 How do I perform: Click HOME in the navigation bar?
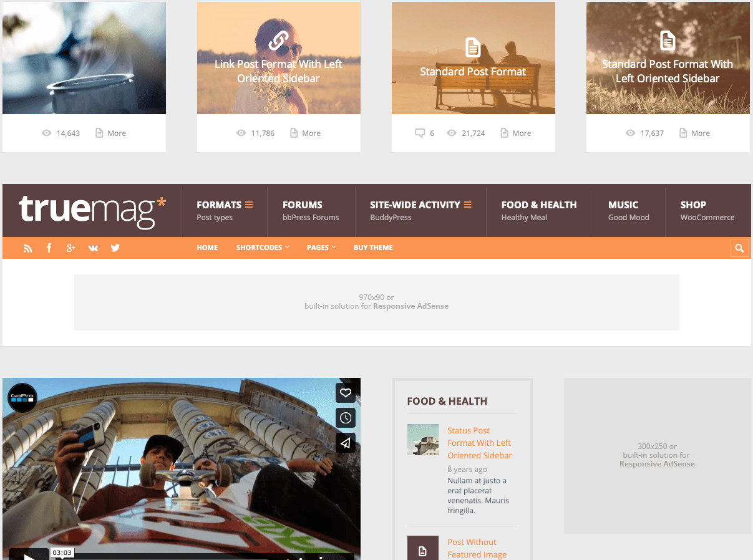(x=207, y=248)
